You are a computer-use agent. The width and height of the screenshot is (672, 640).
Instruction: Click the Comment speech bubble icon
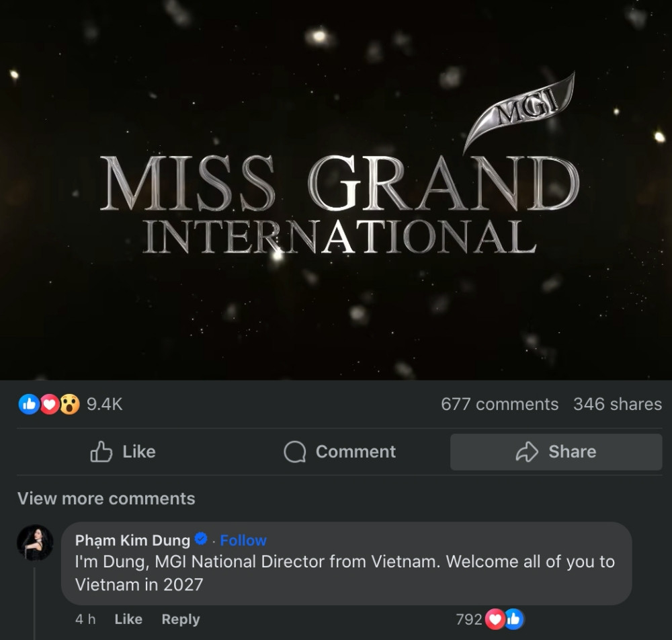coord(295,452)
